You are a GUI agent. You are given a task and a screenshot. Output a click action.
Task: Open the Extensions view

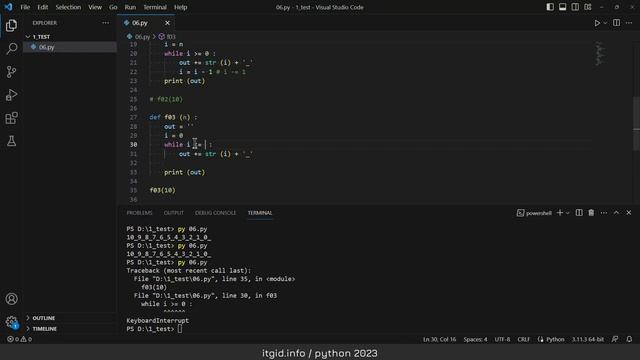(11, 118)
